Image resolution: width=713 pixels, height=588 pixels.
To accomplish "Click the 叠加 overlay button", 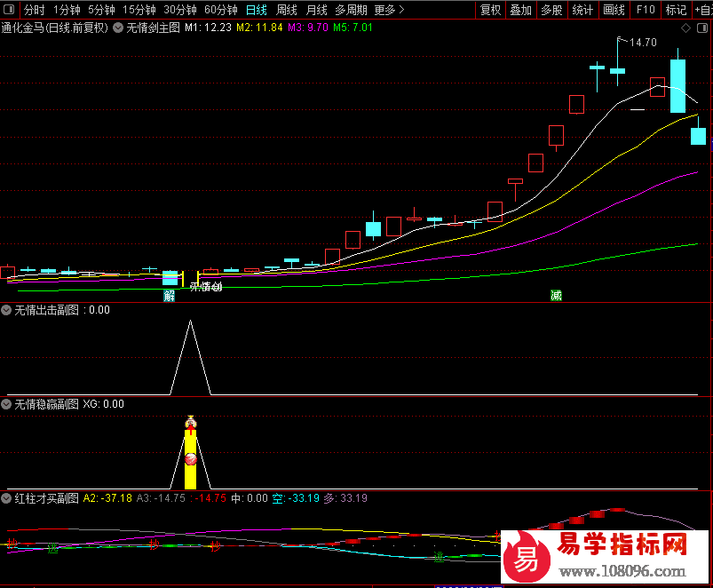I will 521,10.
